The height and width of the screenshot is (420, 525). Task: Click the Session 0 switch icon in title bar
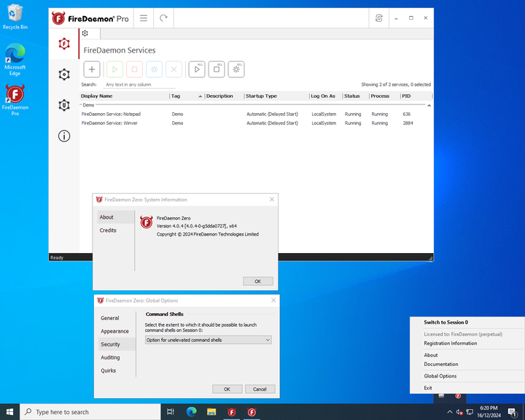click(378, 18)
